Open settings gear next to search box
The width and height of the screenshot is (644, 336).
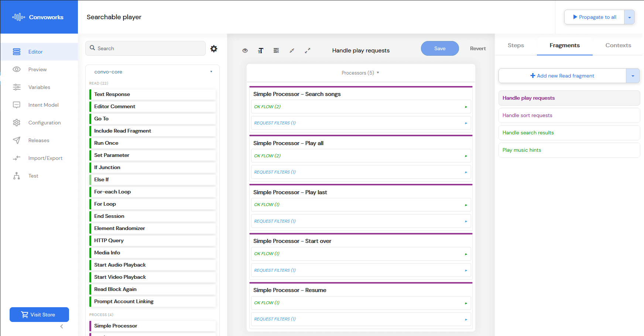(214, 49)
